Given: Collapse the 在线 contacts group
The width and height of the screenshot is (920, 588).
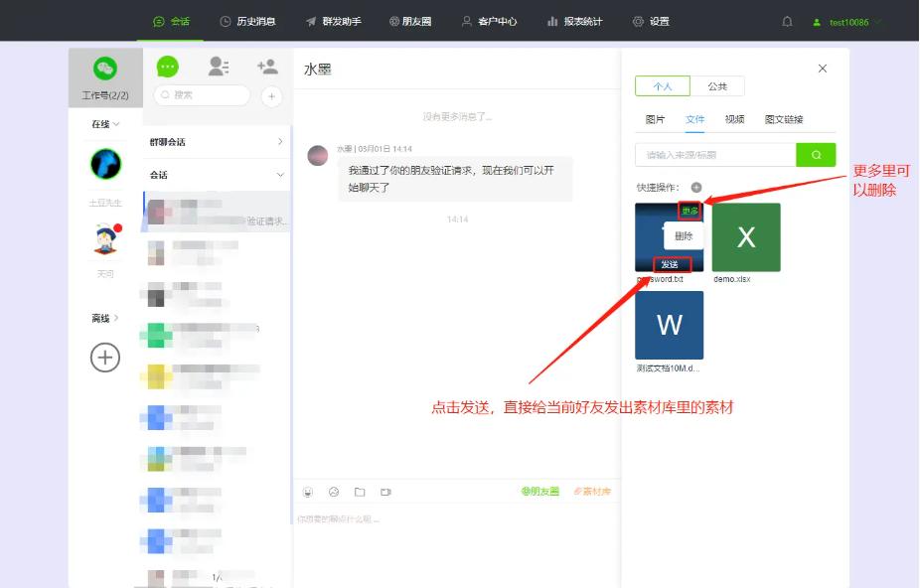Looking at the screenshot, I should click(x=102, y=124).
